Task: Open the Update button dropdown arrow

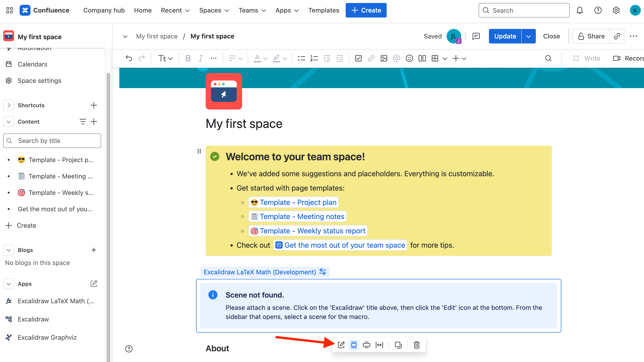Action: click(x=529, y=36)
